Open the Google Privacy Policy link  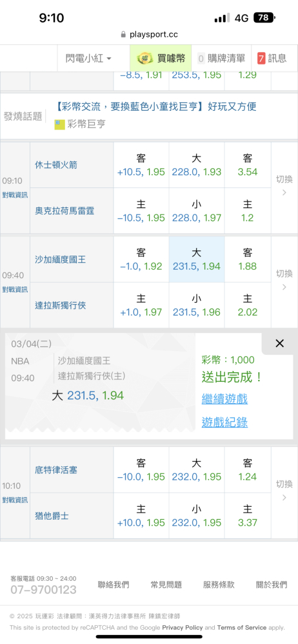[183, 627]
